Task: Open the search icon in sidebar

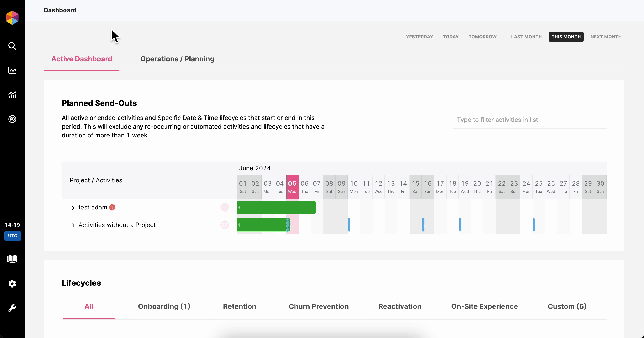Action: (x=12, y=46)
